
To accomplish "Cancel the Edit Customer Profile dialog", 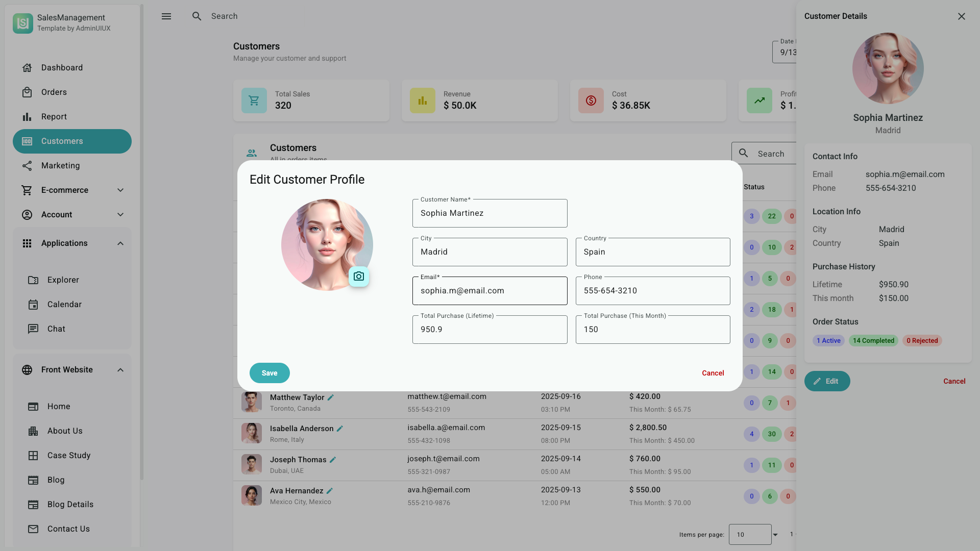I will tap(713, 373).
